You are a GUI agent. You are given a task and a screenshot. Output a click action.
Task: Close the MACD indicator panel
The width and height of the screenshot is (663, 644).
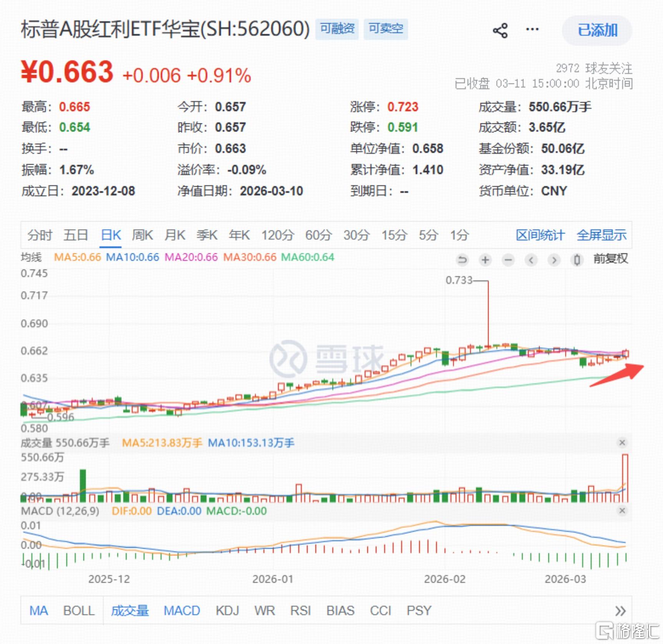(x=622, y=511)
